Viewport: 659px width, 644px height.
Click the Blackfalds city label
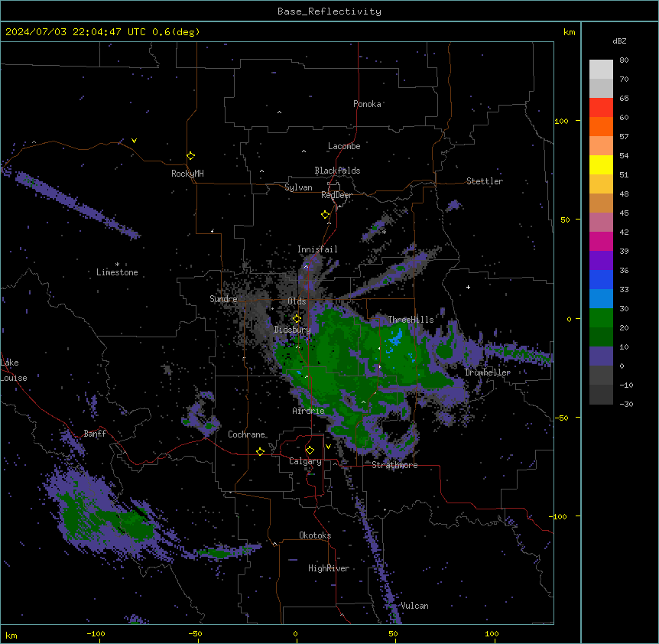pos(337,171)
